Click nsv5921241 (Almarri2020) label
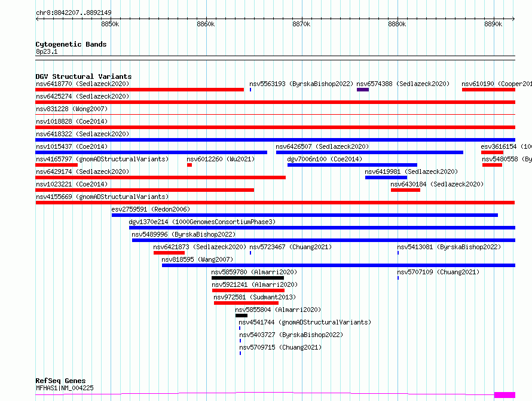 [255, 284]
